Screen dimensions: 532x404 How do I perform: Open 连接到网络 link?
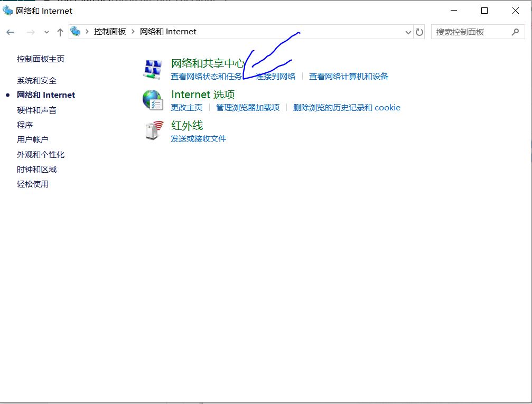275,77
